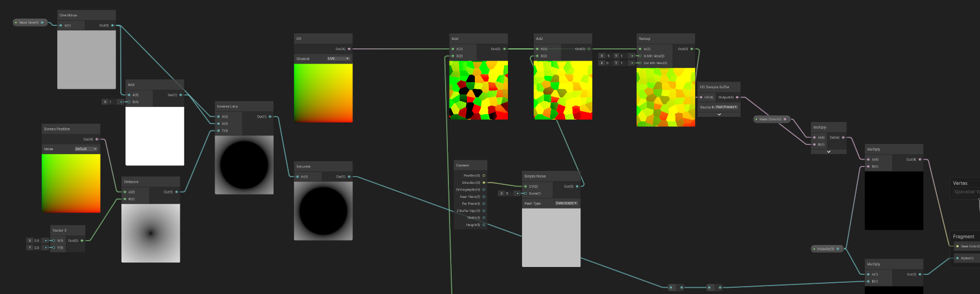Viewport: 980px width, 294px height.
Task: Click the Camera Height(1) port
Action: click(484, 225)
